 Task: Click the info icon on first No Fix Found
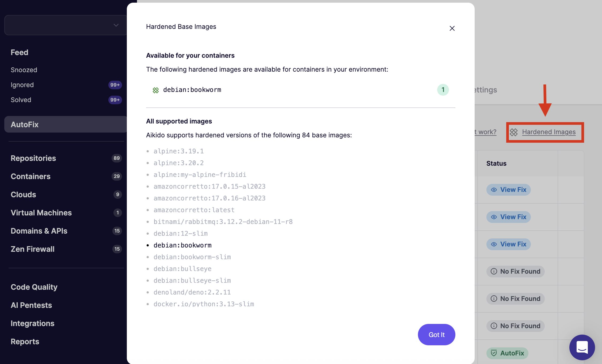[494, 272]
